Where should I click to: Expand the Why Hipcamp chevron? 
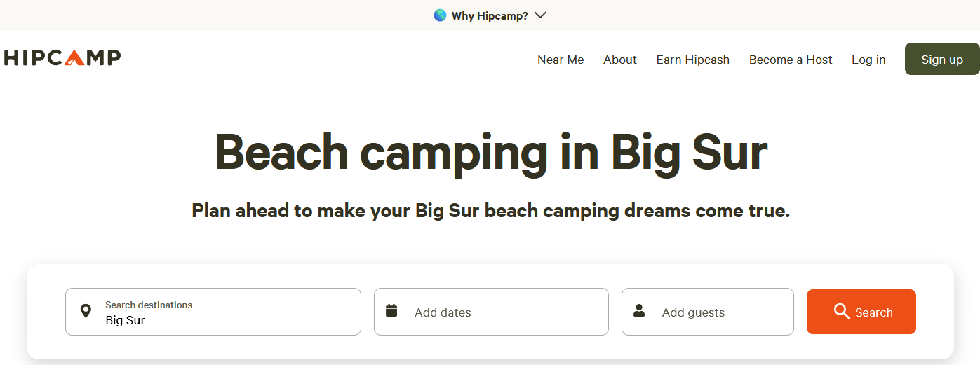point(540,15)
